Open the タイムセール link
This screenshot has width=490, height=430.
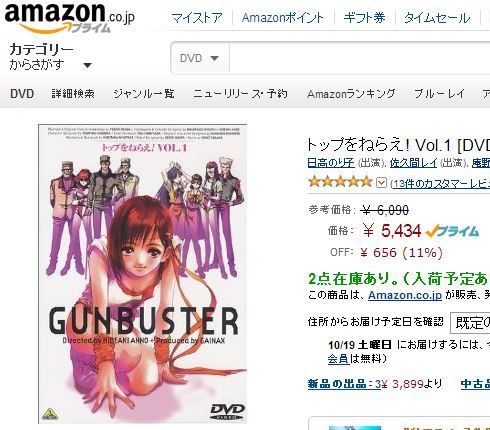[x=437, y=18]
